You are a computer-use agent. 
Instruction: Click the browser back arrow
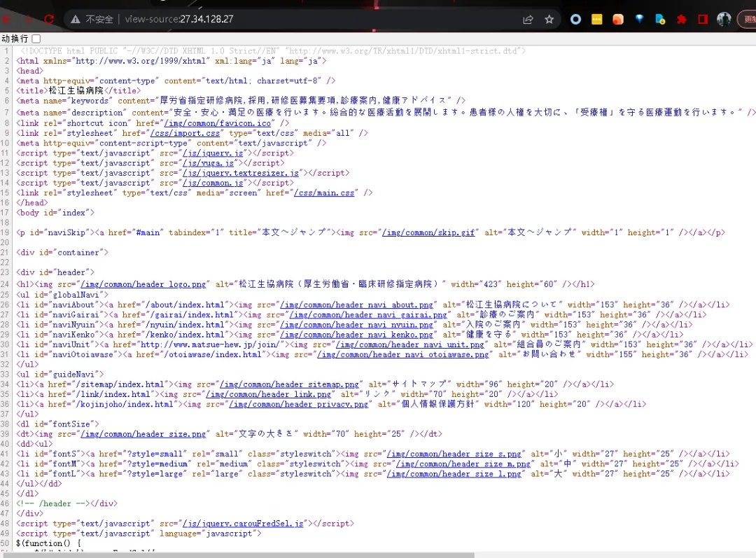click(x=6, y=20)
